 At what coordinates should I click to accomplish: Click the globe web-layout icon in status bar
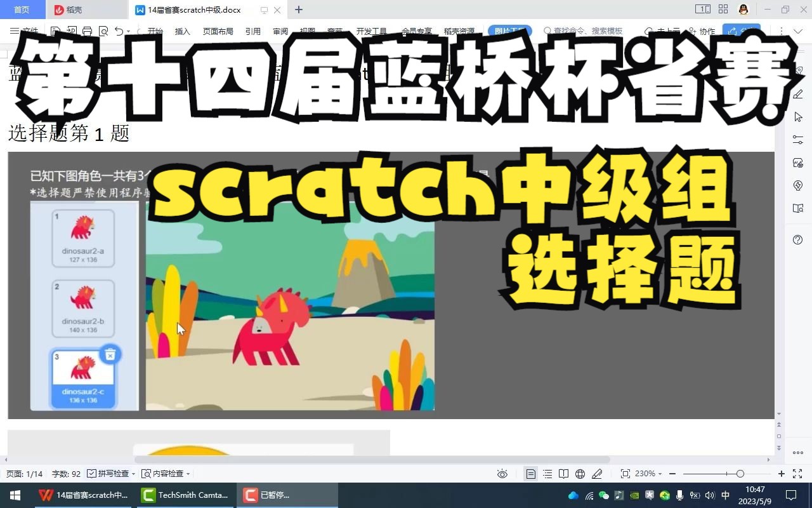pos(579,473)
